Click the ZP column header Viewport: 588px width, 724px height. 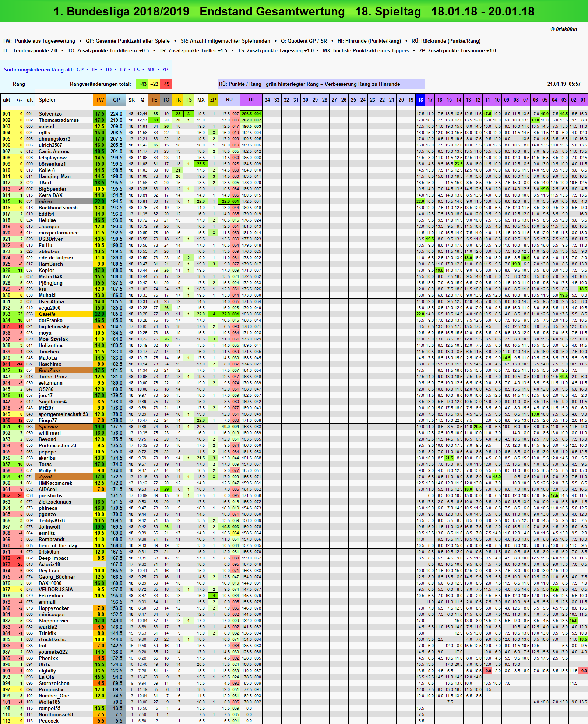(213, 100)
